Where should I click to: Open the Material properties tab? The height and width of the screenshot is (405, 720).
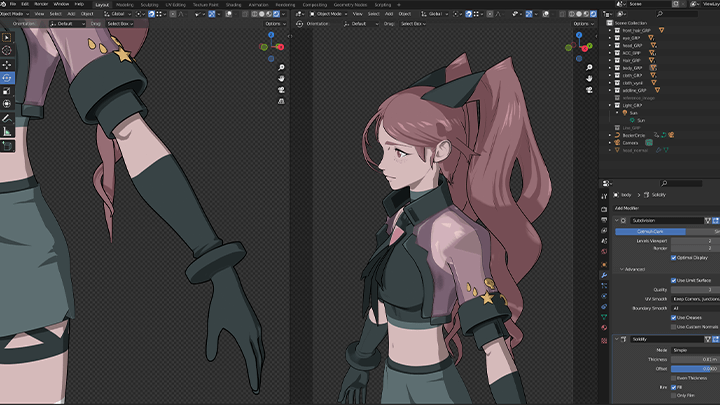[604, 328]
